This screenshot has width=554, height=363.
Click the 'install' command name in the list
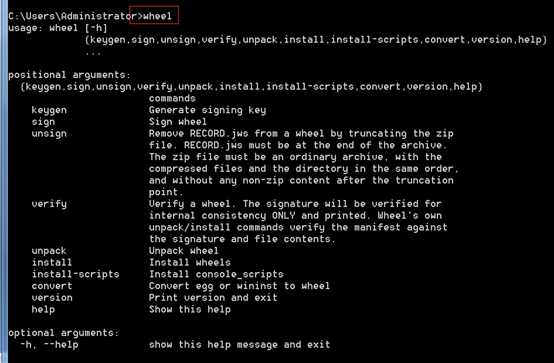(x=52, y=262)
